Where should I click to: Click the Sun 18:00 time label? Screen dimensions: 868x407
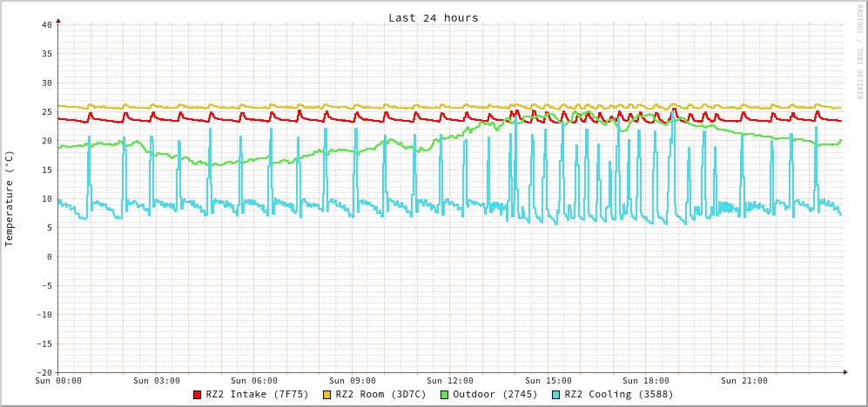click(x=646, y=381)
